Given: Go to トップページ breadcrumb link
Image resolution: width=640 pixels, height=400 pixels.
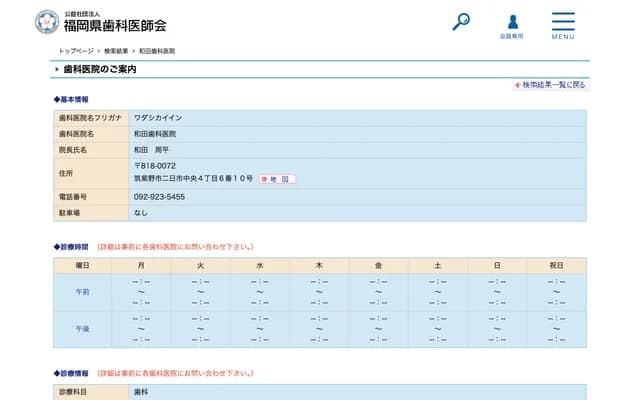Looking at the screenshot, I should 75,50.
